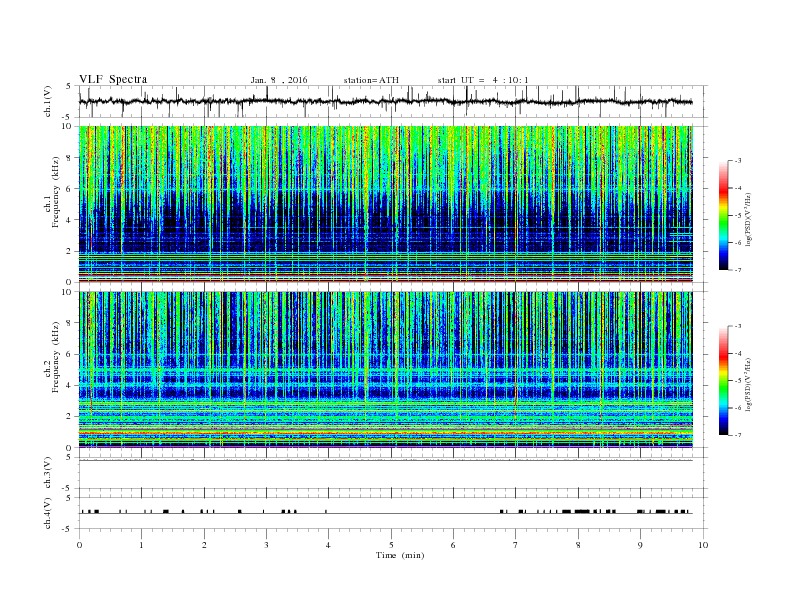Click the time axis tick label "0"
The image size is (792, 612).
click(79, 545)
